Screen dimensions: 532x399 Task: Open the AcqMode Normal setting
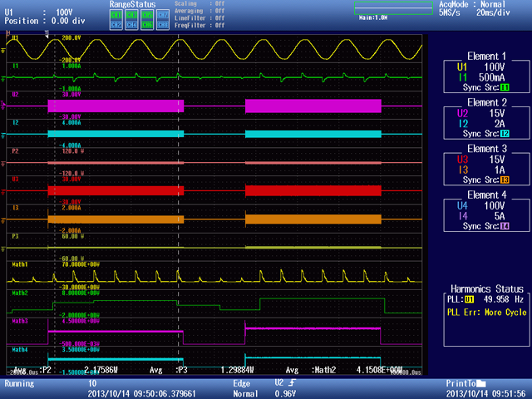point(472,4)
